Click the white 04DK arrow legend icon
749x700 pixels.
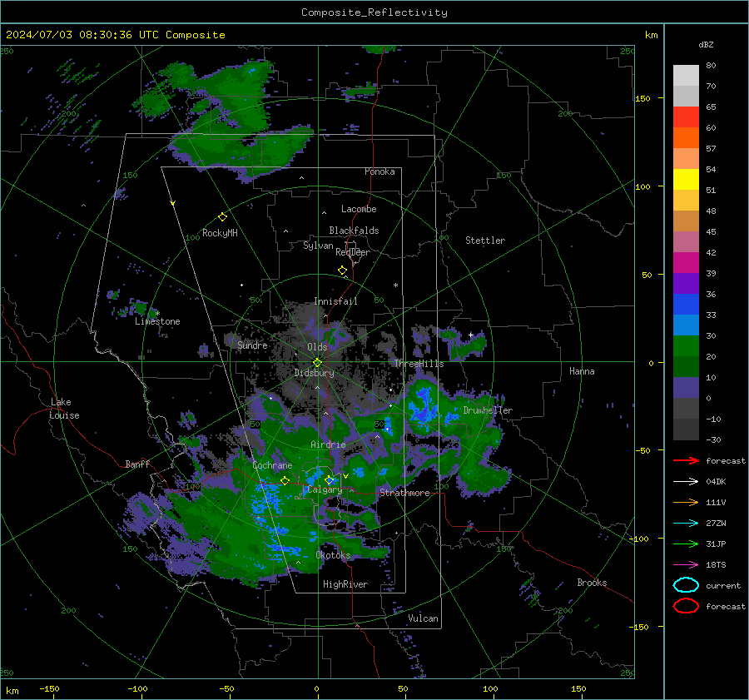point(686,482)
